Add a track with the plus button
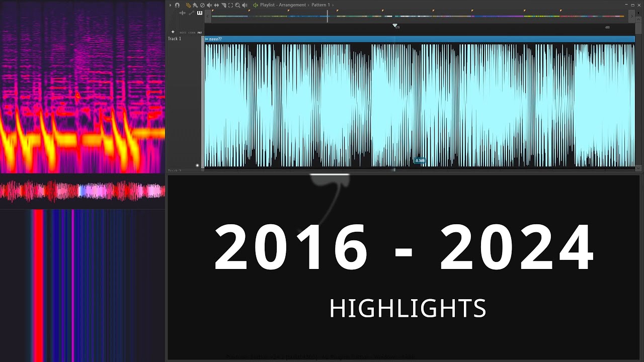 173,32
